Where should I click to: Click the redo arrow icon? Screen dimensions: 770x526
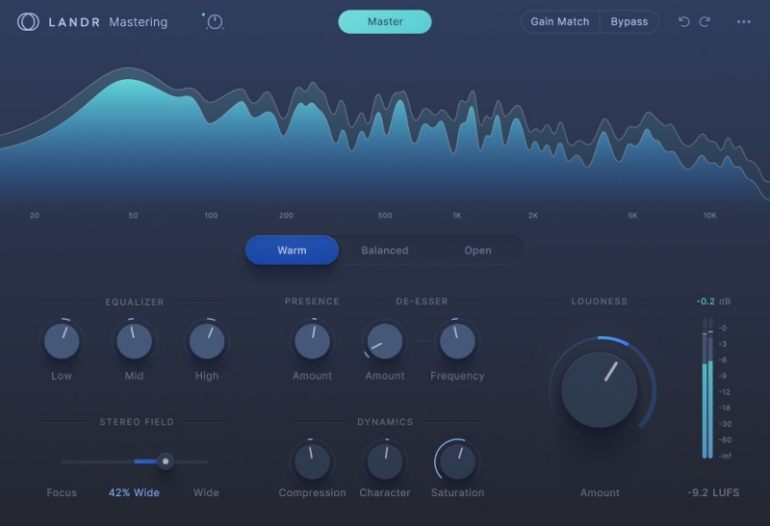705,22
